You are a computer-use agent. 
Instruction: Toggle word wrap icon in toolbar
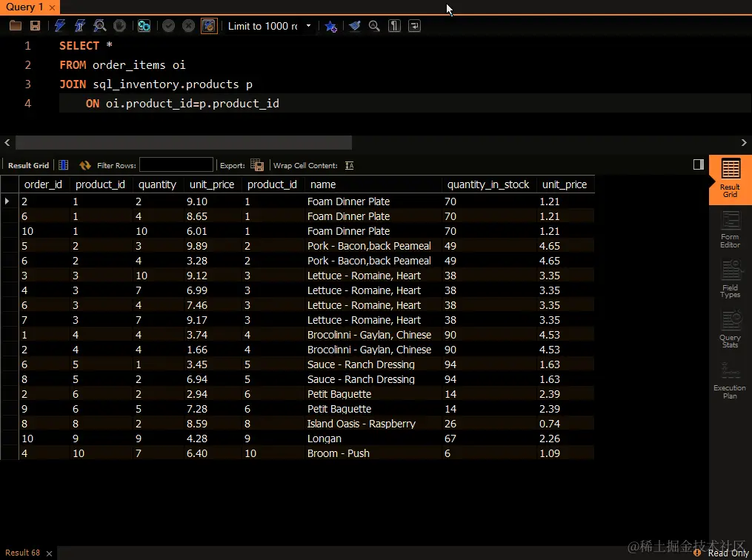coord(414,26)
